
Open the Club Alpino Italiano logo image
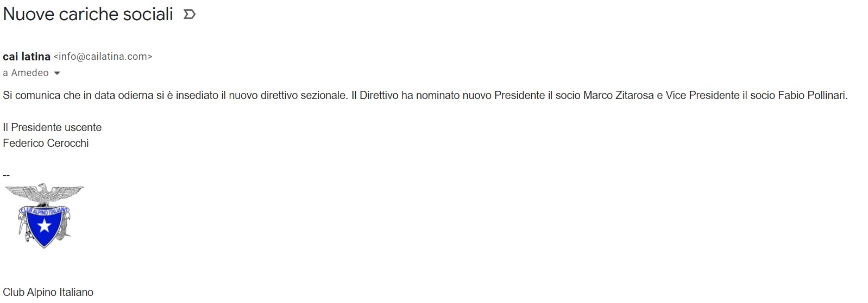pos(44,216)
